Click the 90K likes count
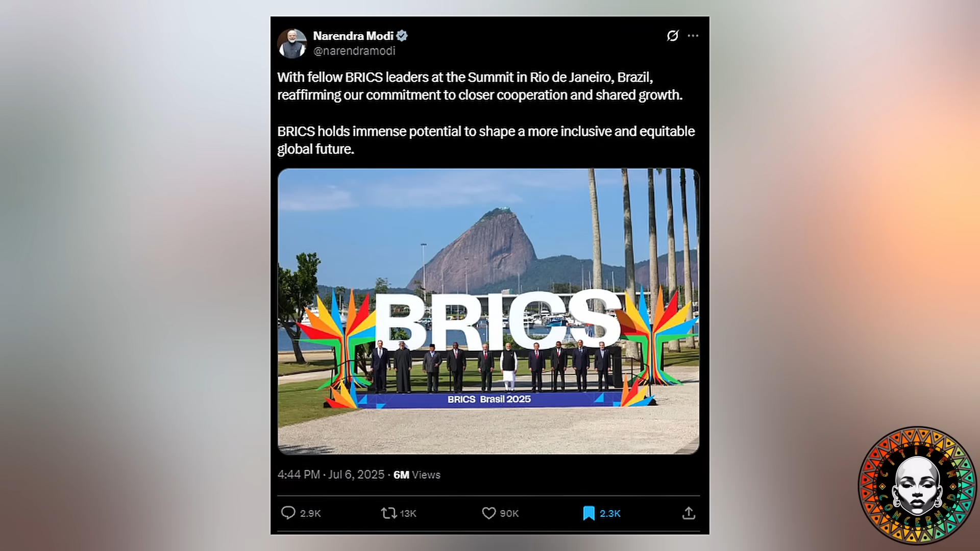This screenshot has width=980, height=551. (509, 513)
